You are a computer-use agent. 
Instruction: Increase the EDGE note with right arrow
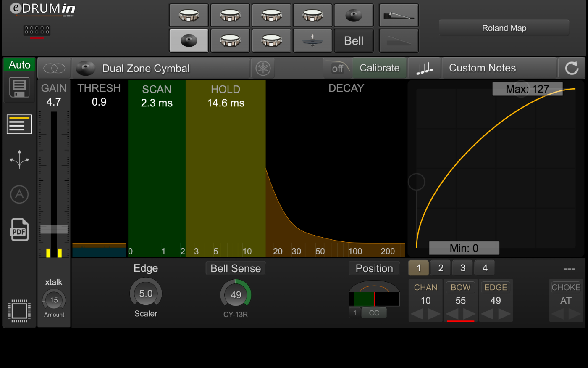(x=504, y=314)
